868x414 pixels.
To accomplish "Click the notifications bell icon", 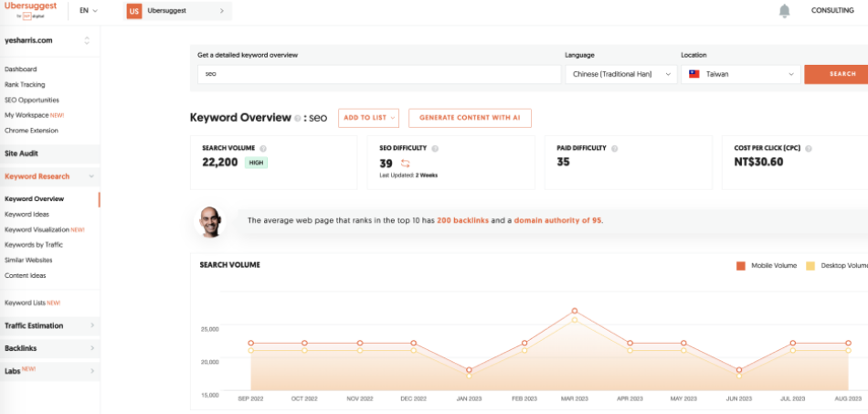I will pos(784,11).
